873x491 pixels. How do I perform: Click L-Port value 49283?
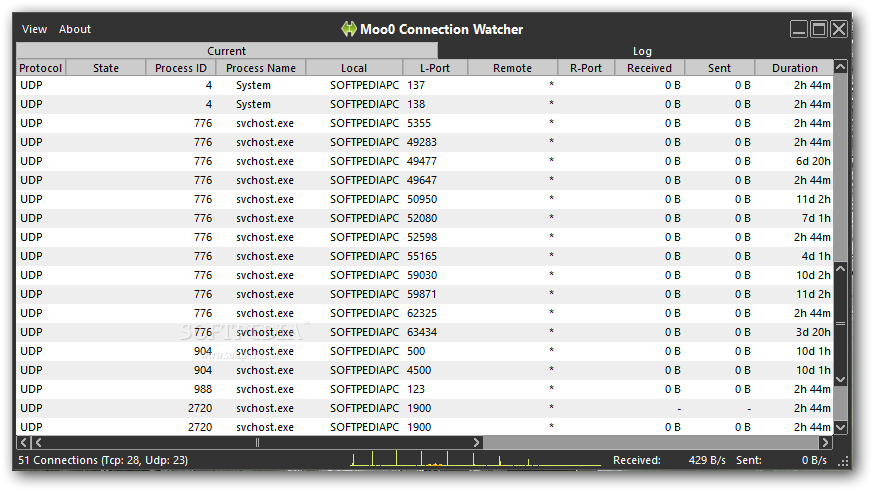(421, 142)
